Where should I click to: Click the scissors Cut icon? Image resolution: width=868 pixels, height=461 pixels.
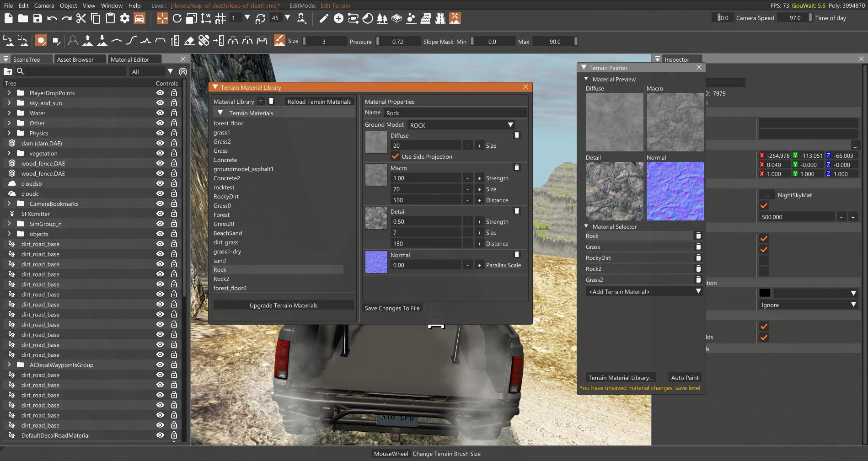coord(81,18)
